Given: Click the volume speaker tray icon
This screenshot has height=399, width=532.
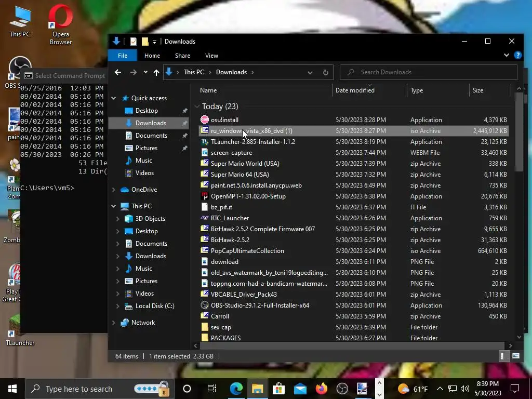Looking at the screenshot, I should [465, 389].
